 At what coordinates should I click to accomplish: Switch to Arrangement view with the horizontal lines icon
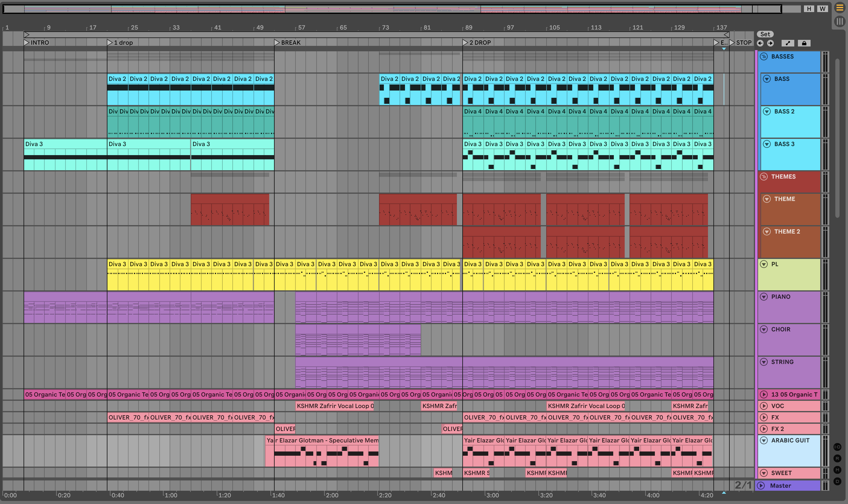click(840, 8)
